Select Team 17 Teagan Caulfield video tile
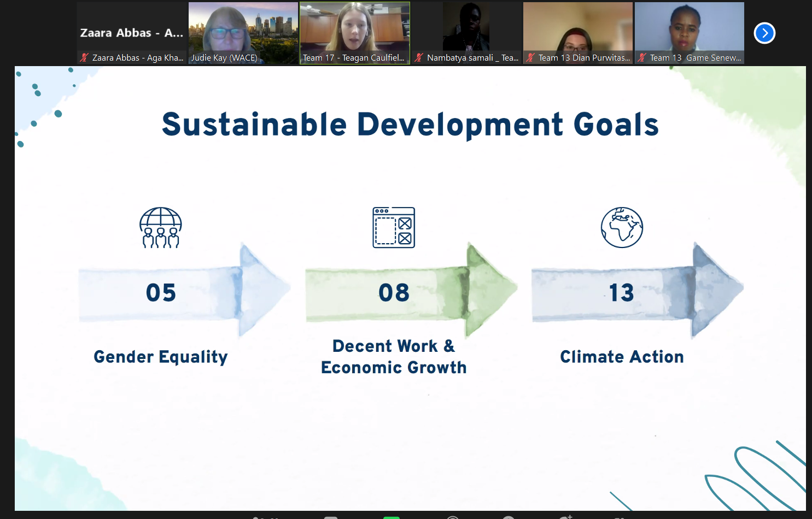 coord(355,30)
